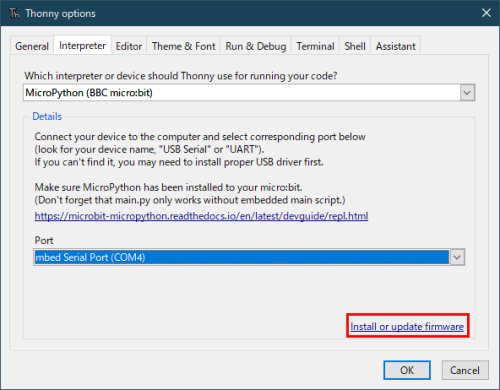This screenshot has width=500, height=390.
Task: Open the Run & Debug tab
Action: pos(256,46)
